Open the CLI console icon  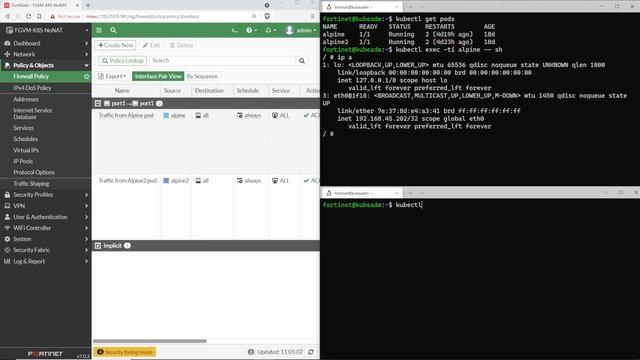(234, 30)
